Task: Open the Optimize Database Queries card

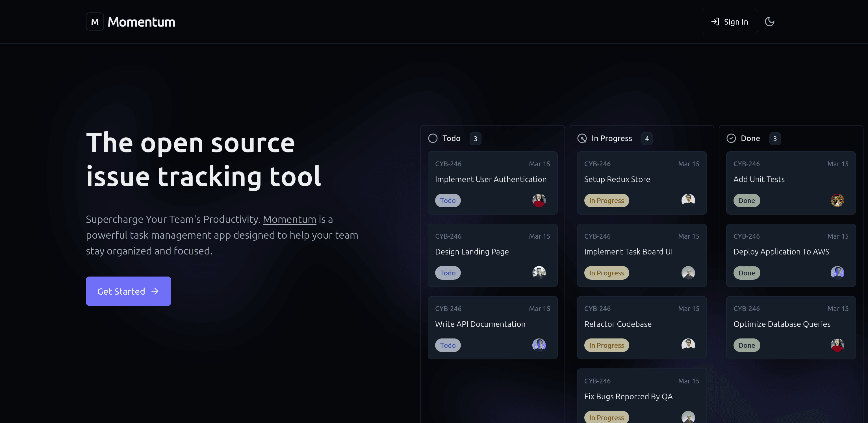Action: [791, 327]
